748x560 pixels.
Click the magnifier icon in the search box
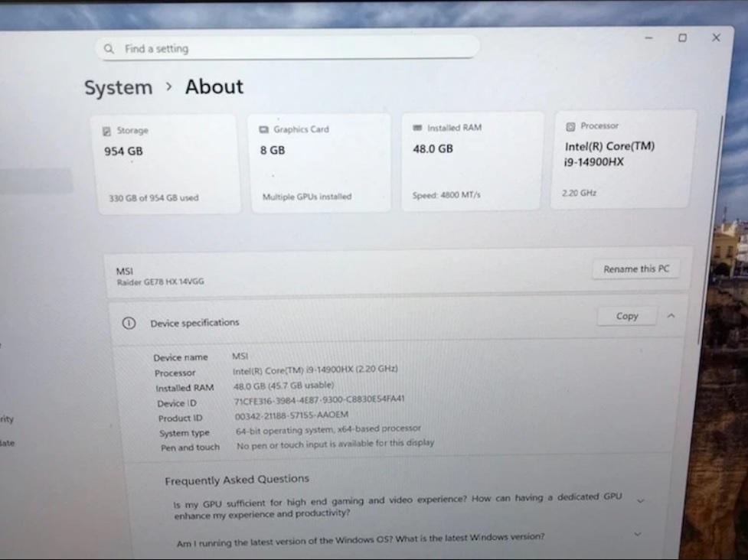click(109, 49)
